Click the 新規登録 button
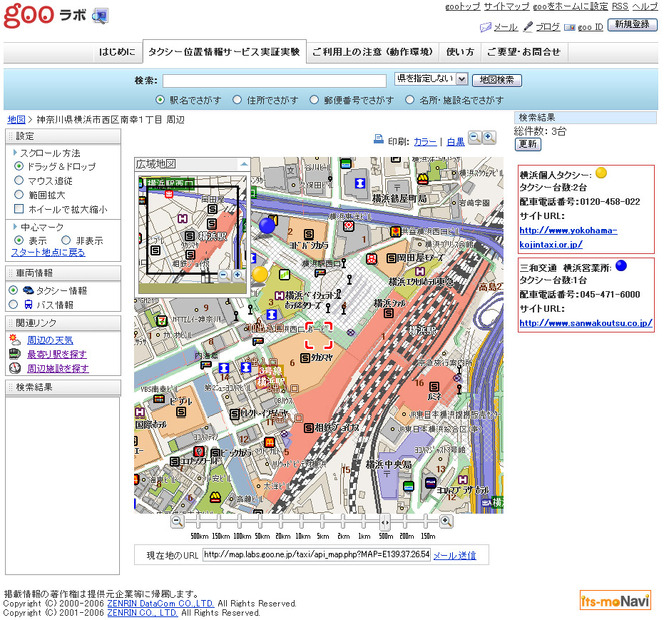Image resolution: width=664 pixels, height=620 pixels. coord(632,25)
